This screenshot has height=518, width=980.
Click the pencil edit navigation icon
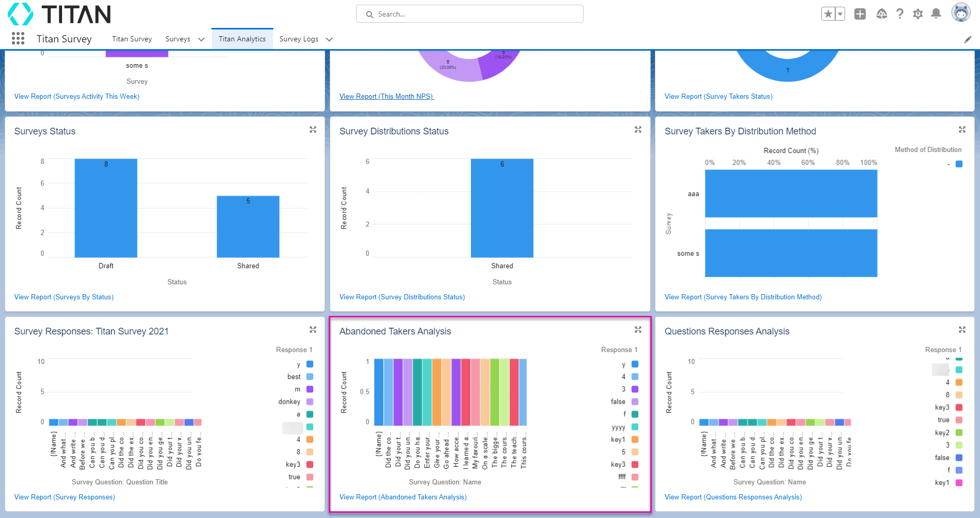point(968,39)
